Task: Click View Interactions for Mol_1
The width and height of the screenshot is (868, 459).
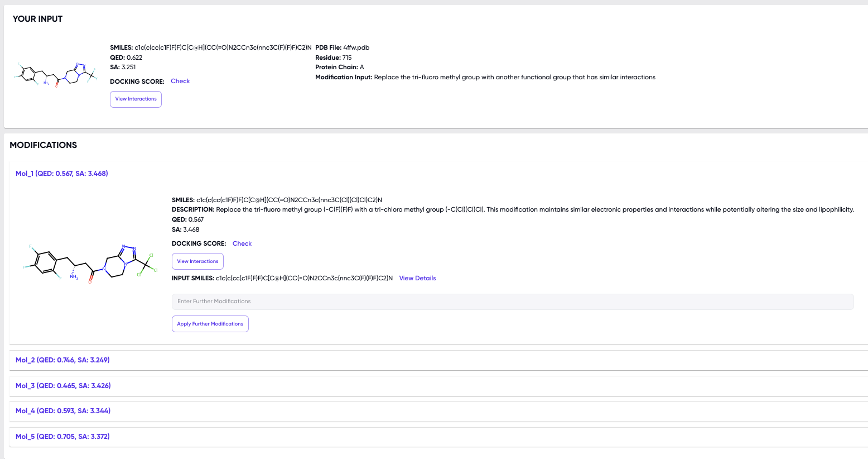Action: (x=197, y=261)
